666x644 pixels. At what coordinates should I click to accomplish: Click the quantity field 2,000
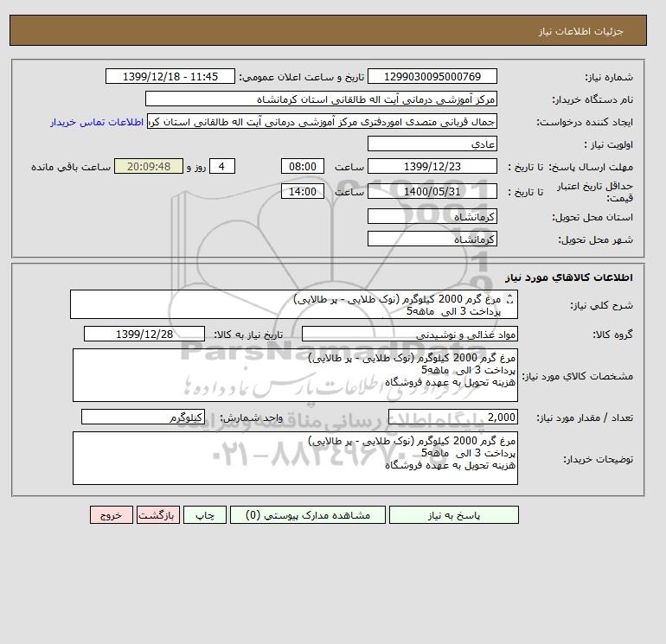pos(452,417)
